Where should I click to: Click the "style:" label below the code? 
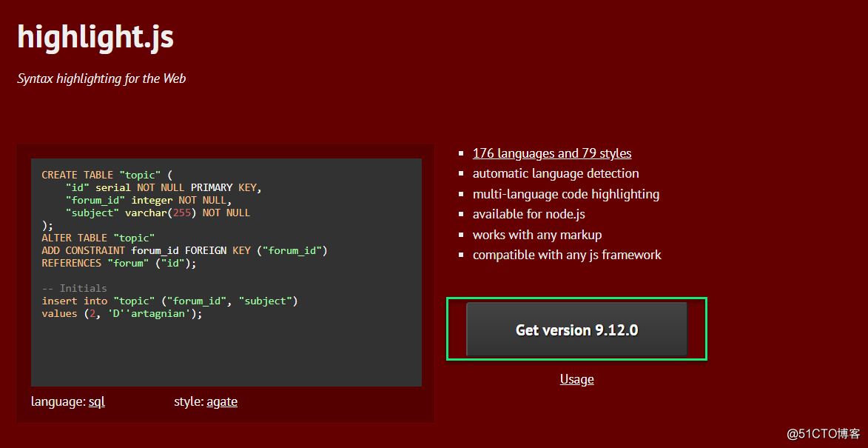(189, 401)
